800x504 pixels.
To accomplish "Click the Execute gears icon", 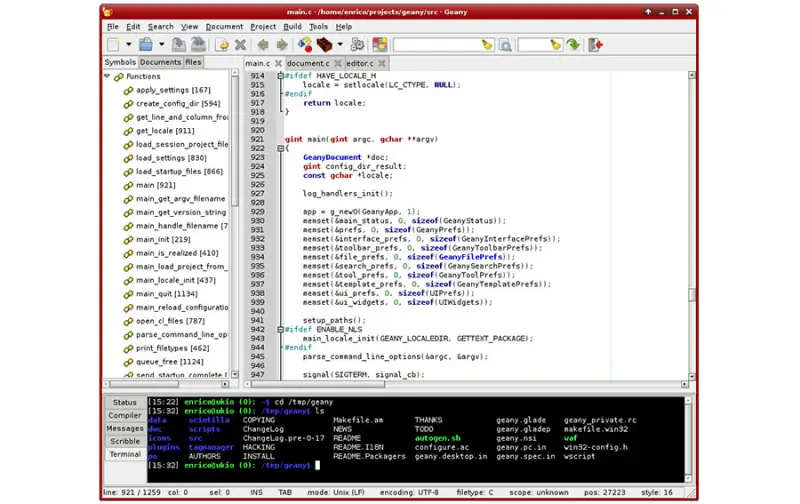I will click(x=358, y=45).
